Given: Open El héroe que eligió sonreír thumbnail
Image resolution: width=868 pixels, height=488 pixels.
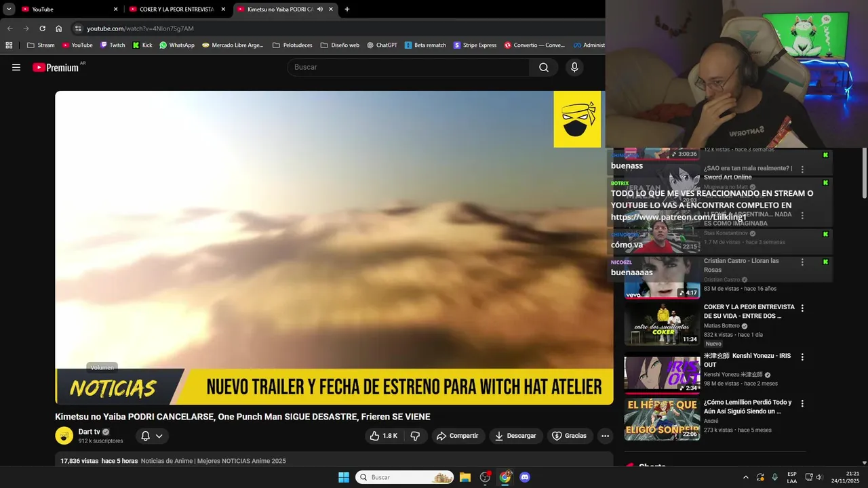Looking at the screenshot, I should click(662, 419).
